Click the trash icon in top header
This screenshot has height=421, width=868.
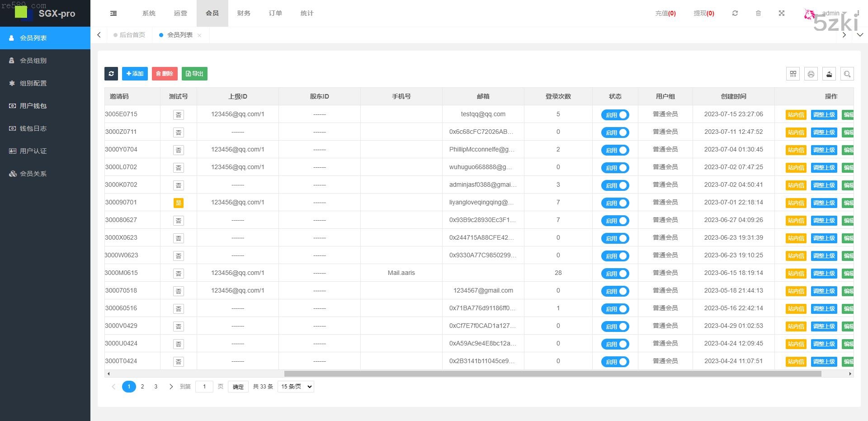tap(758, 14)
